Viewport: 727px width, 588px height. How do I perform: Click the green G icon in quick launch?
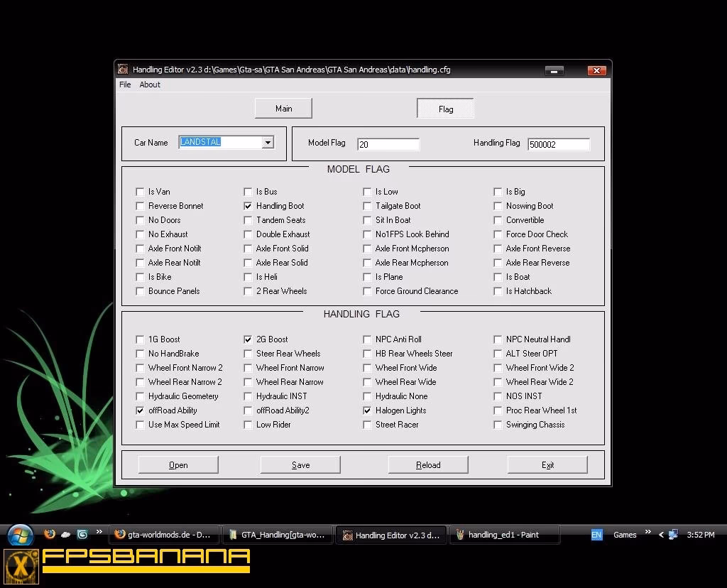(x=82, y=534)
